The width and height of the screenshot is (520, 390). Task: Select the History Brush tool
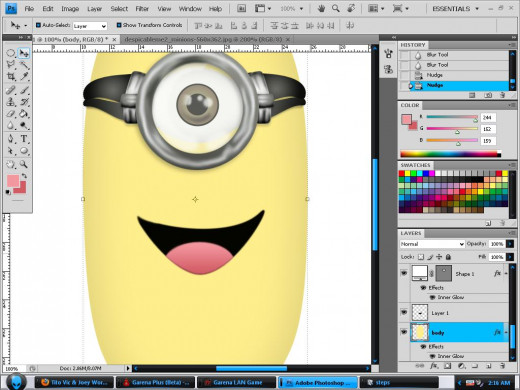coord(24,102)
